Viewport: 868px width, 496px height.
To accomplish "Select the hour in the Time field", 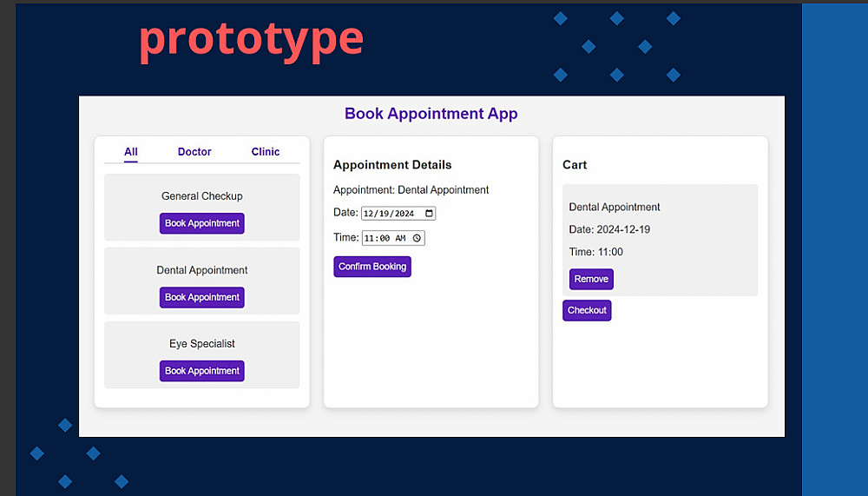I will click(x=369, y=238).
